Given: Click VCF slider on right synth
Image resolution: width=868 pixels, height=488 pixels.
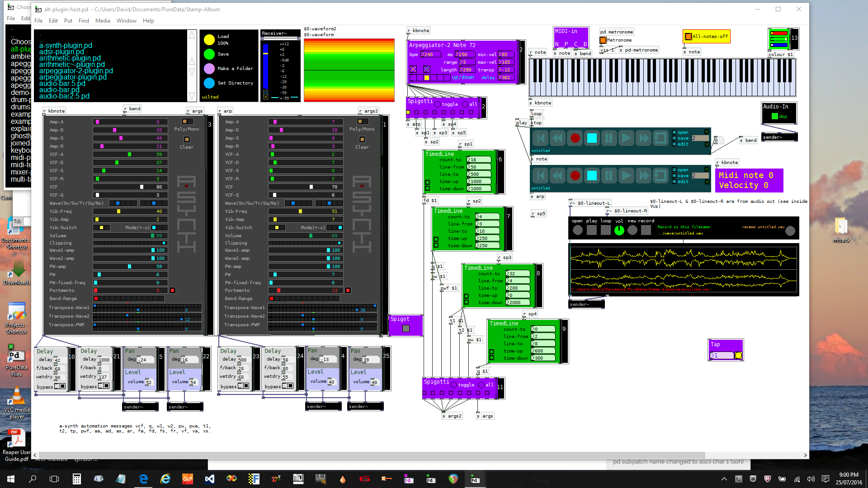Looking at the screenshot, I should [306, 187].
